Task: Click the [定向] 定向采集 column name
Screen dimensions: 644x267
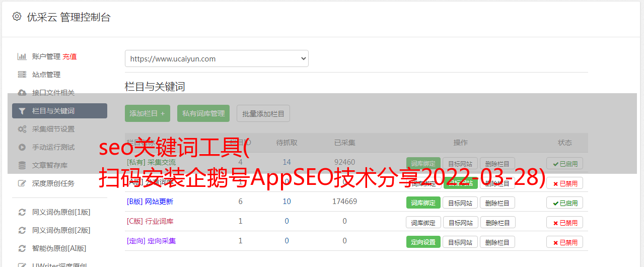Action: pos(152,241)
